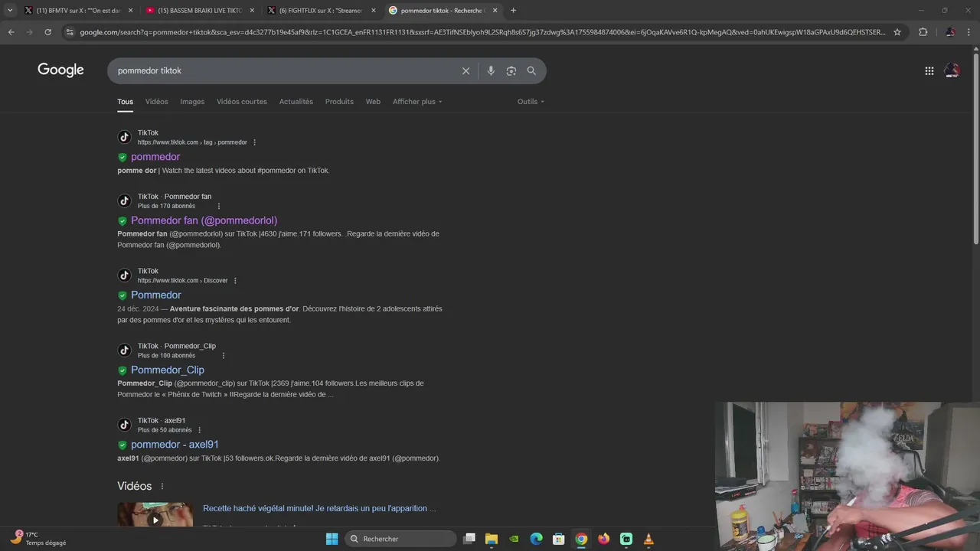
Task: Open the NVIDIA app on the taskbar
Action: pyautogui.click(x=514, y=539)
